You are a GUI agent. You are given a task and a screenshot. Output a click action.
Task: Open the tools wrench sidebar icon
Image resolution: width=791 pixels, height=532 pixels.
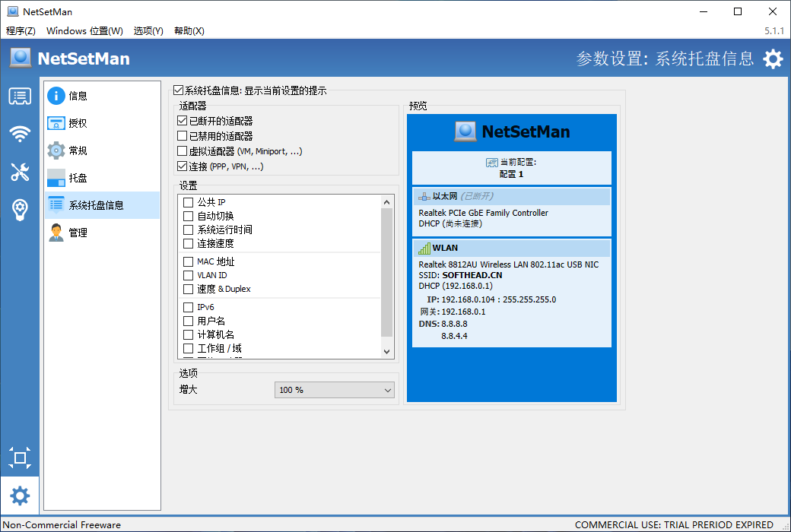click(x=20, y=172)
